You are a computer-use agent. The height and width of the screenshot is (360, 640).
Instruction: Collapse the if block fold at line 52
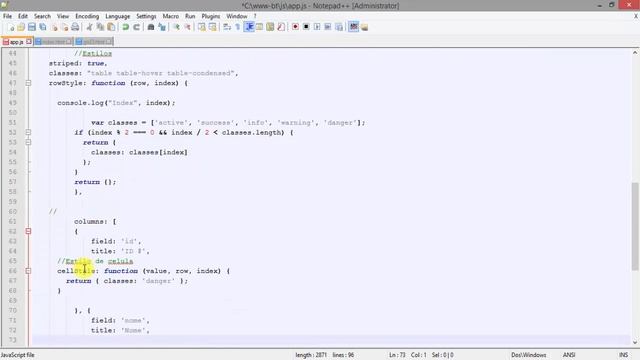[x=28, y=133]
